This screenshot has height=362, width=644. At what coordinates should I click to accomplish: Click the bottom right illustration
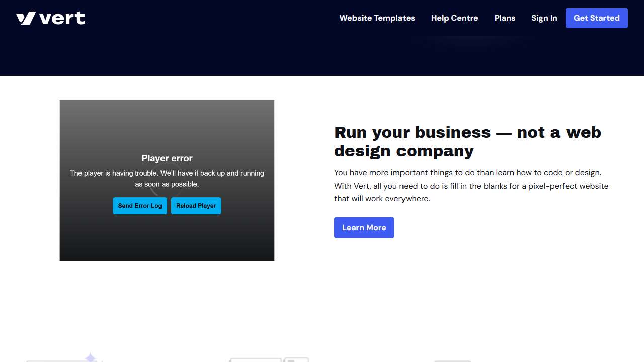452,360
